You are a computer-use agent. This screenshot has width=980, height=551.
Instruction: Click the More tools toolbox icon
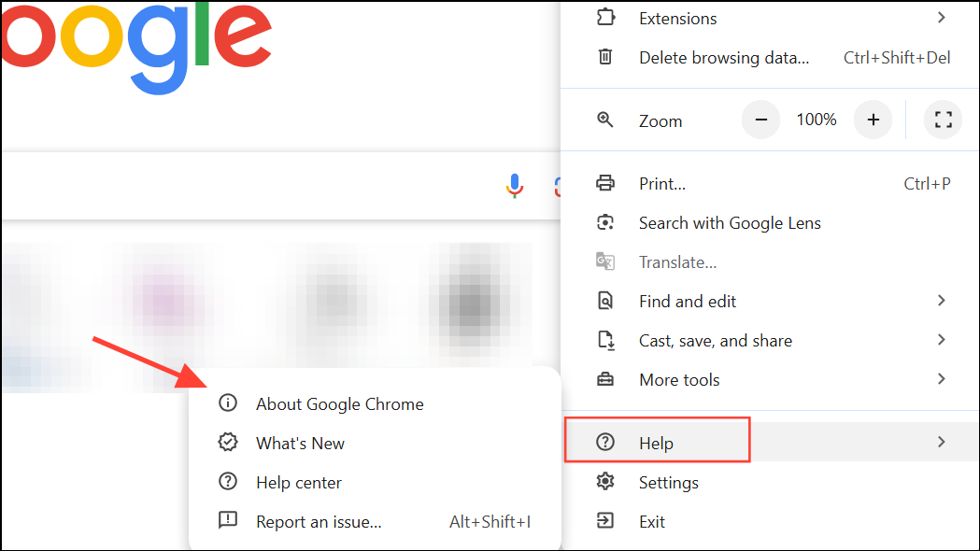605,379
